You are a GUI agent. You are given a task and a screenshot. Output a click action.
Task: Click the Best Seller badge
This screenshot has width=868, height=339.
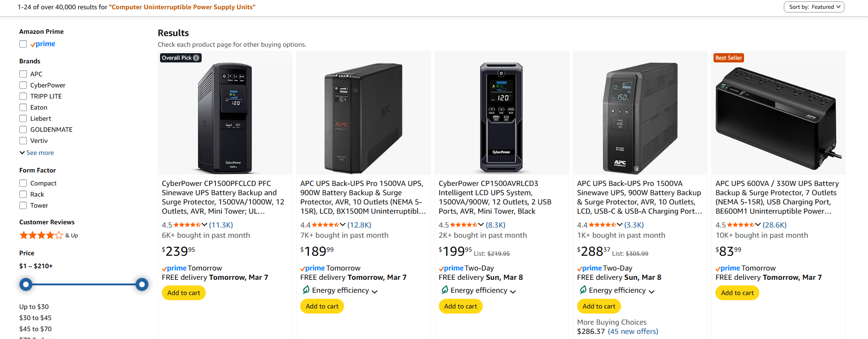728,58
